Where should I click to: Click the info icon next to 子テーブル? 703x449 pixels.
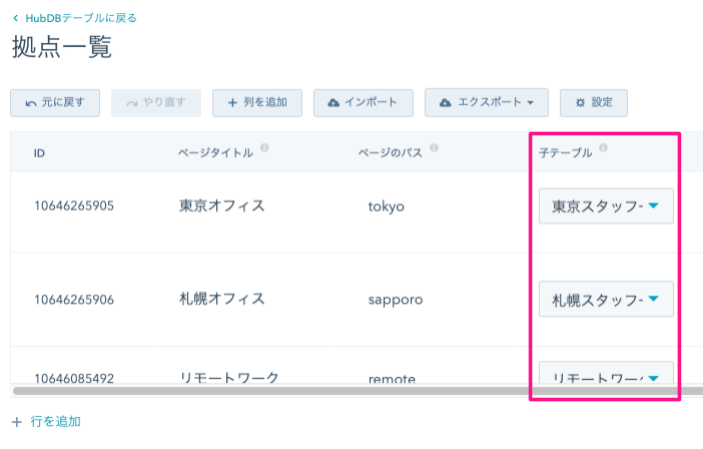pos(604,149)
